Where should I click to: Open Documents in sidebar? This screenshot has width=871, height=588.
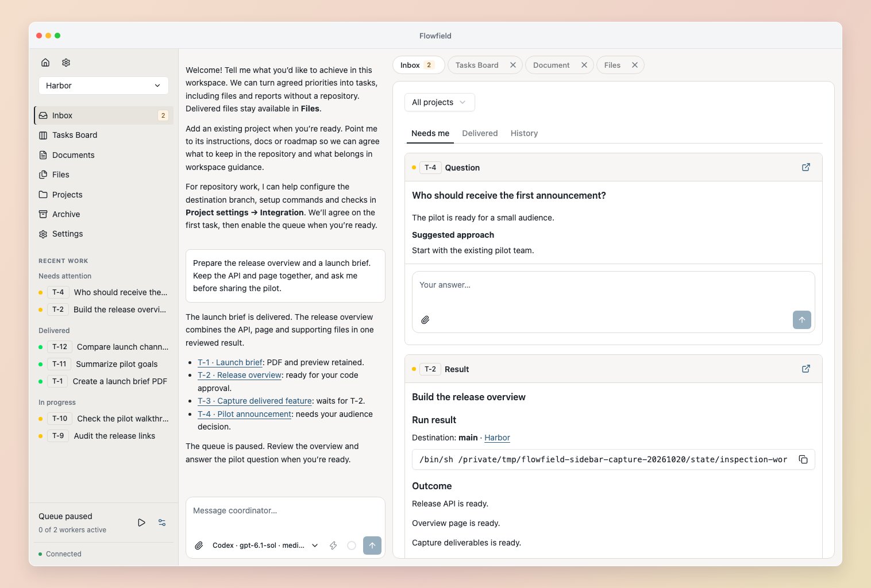(103, 155)
